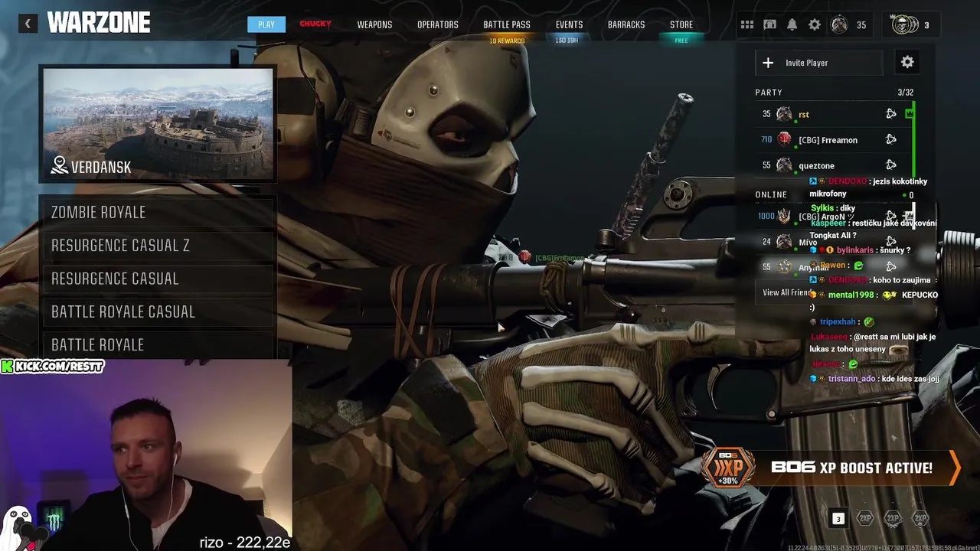The image size is (980, 551).
Task: Click 13D 19H timer under Events
Action: (x=567, y=41)
